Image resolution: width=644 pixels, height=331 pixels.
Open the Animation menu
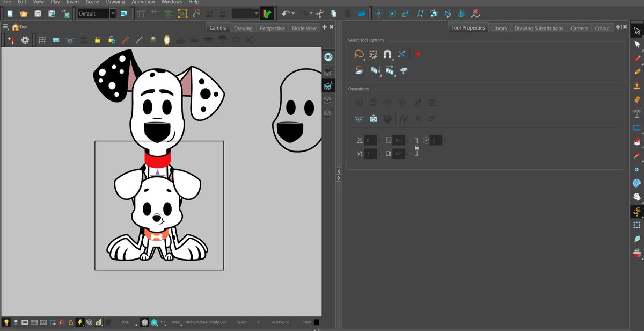point(143,2)
